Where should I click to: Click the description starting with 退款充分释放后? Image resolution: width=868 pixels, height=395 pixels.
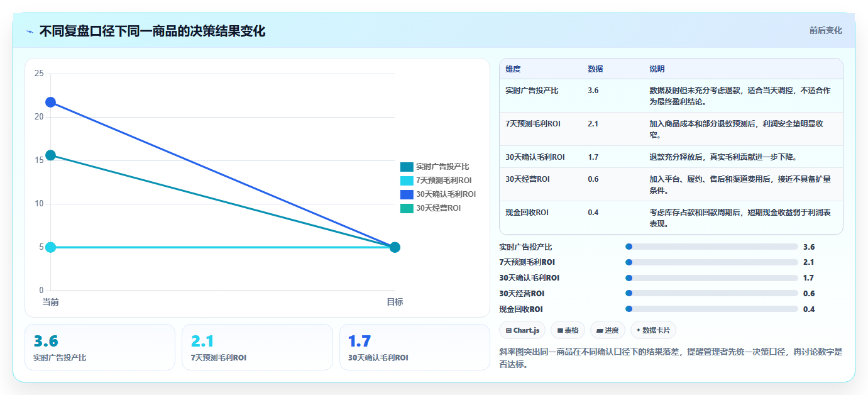pyautogui.click(x=723, y=157)
